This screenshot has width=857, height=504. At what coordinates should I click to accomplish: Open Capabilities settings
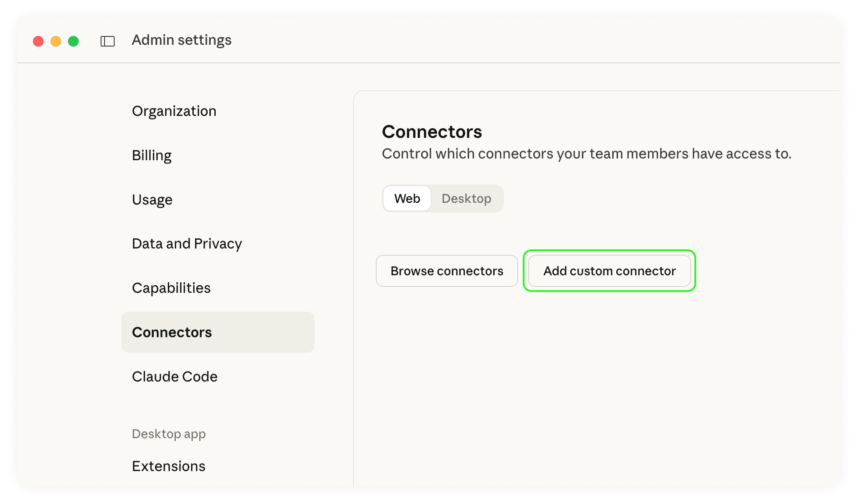pyautogui.click(x=171, y=288)
